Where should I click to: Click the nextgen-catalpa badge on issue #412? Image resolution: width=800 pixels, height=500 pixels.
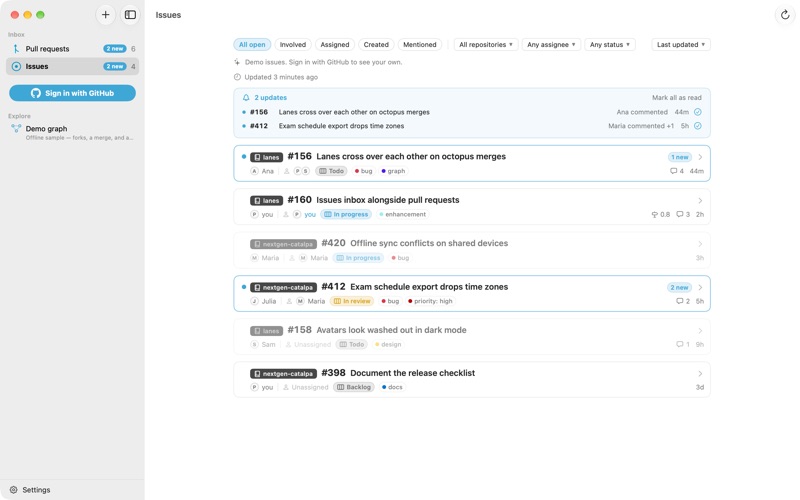[x=283, y=287]
